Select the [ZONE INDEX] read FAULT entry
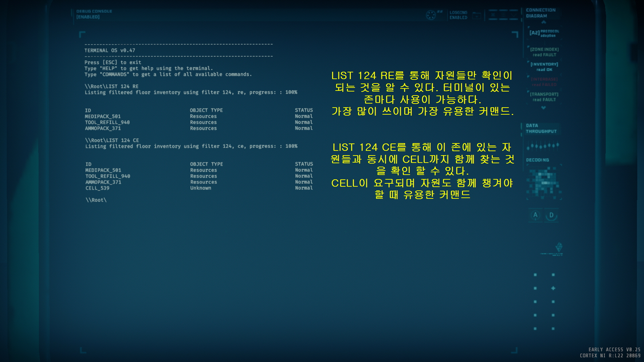 tap(544, 52)
